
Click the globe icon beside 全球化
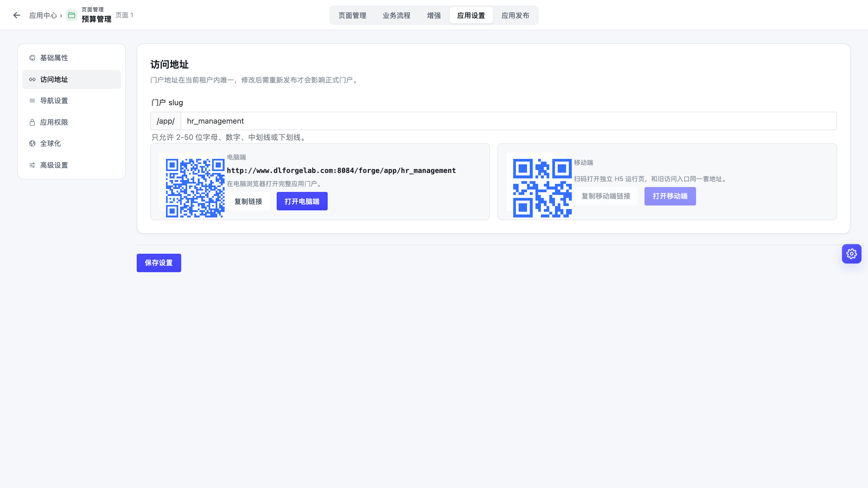coord(32,143)
